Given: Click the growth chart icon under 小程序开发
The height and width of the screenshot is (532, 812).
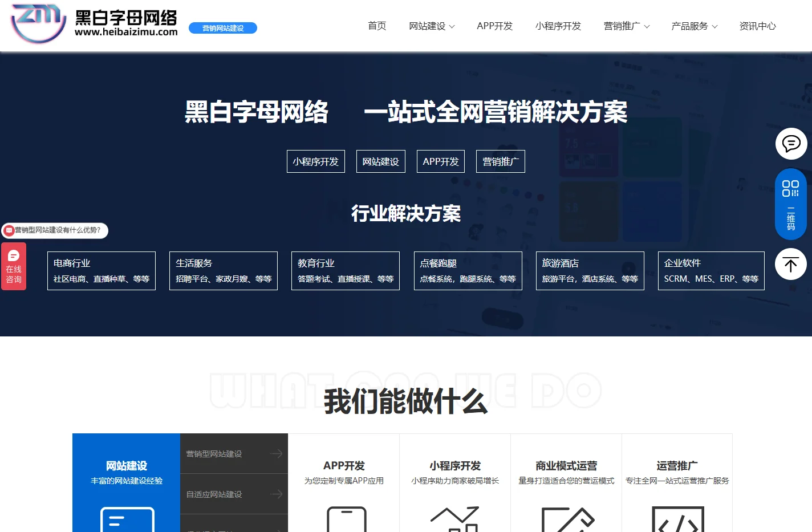Looking at the screenshot, I should click(x=454, y=519).
